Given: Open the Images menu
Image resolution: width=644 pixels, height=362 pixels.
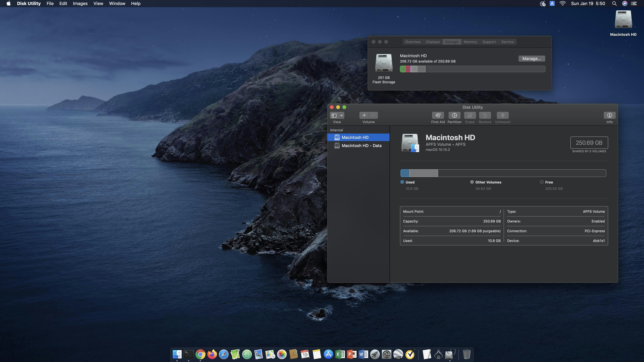Looking at the screenshot, I should (80, 3).
